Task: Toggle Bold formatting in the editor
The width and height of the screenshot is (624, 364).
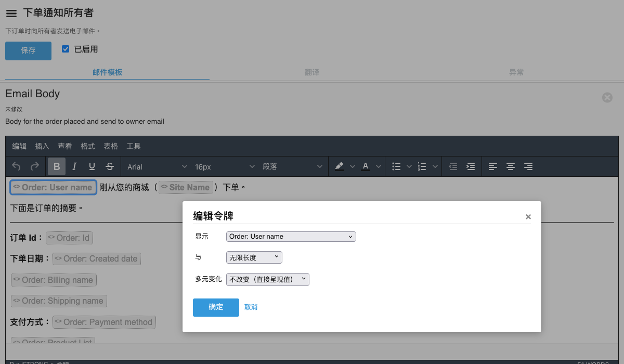Action: pyautogui.click(x=57, y=166)
